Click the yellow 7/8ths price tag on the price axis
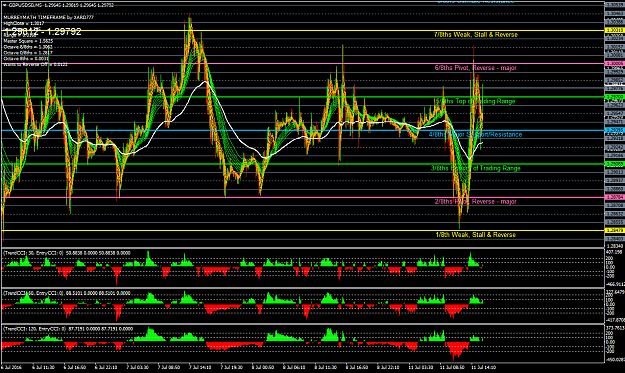Viewport: 625px width, 373px height. click(x=615, y=30)
